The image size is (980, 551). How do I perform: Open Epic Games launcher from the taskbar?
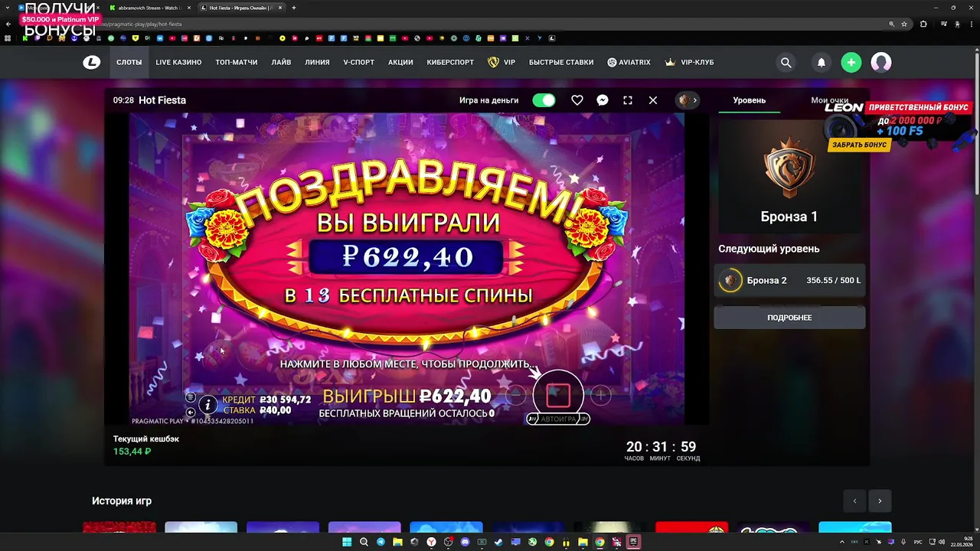pos(633,542)
